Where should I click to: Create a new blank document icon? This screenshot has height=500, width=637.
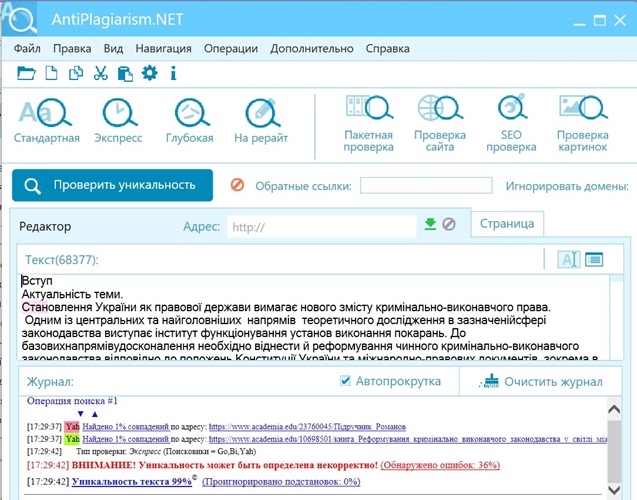point(51,74)
